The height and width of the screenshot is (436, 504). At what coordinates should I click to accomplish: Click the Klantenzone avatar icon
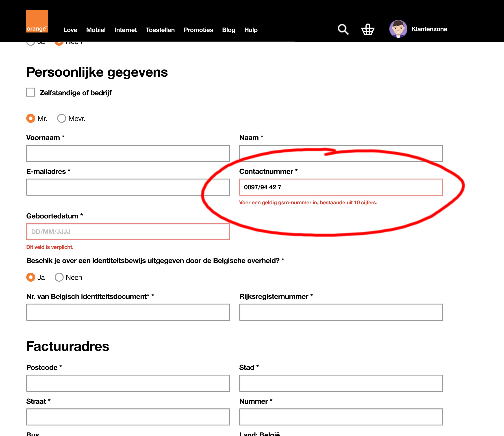[398, 29]
